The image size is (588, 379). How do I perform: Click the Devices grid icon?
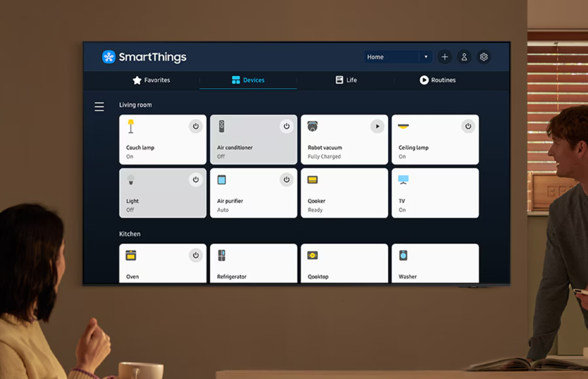[x=236, y=80]
